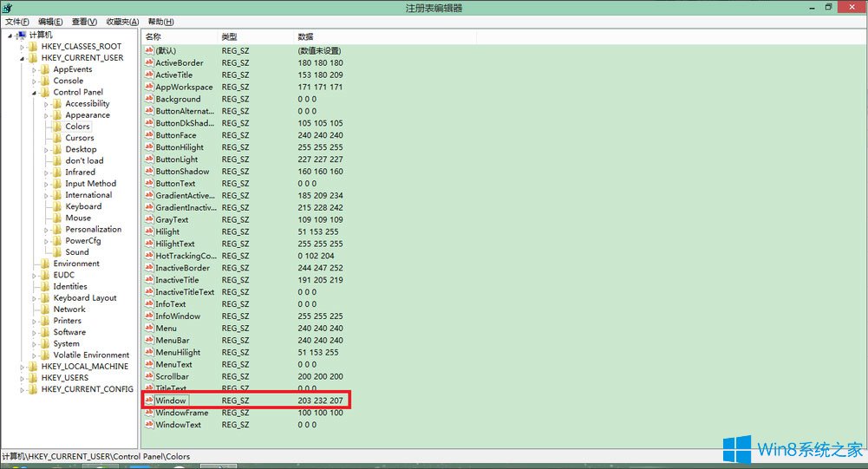Open the 文件(F) menu
The height and width of the screenshot is (469, 868).
click(x=16, y=22)
